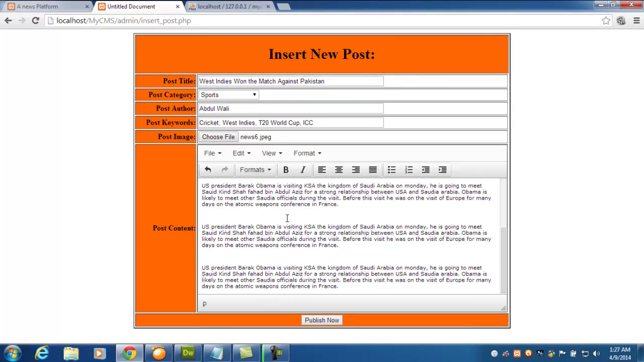Insert a bullet list

point(392,170)
